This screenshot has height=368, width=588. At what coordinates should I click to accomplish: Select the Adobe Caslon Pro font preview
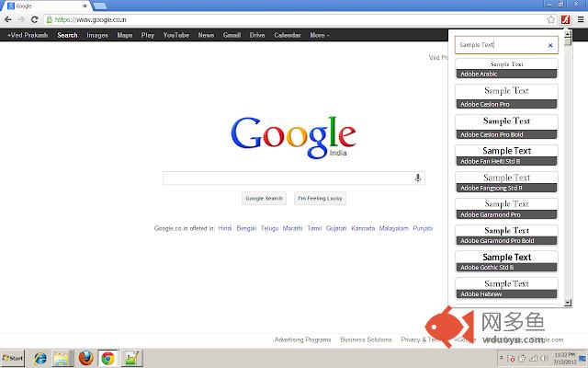[506, 97]
